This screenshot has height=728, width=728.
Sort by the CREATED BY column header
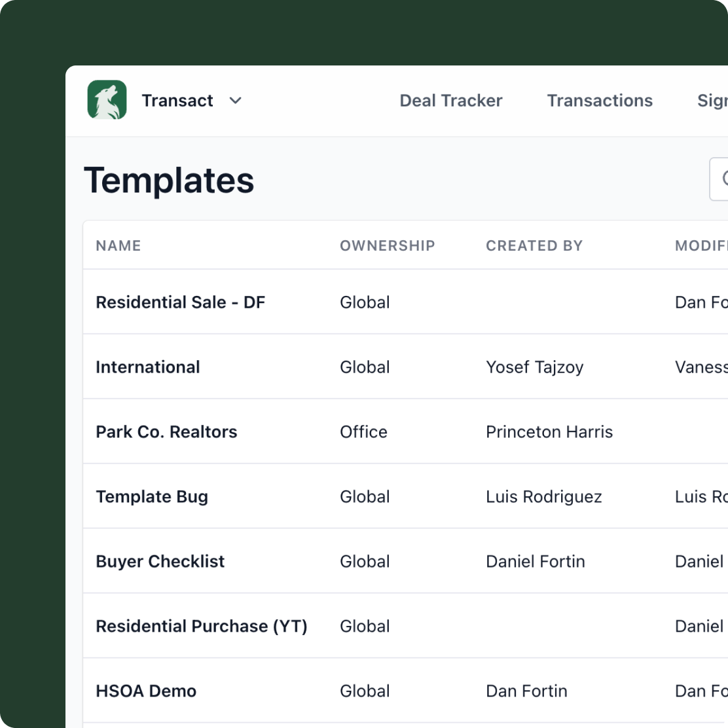click(534, 246)
